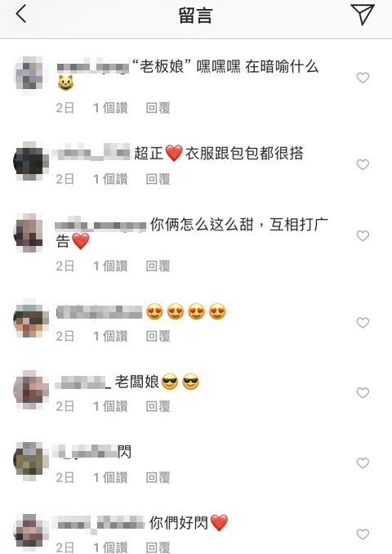The image size is (392, 554).
Task: Open 1個讚 under the 閃 comment
Action: tap(110, 478)
